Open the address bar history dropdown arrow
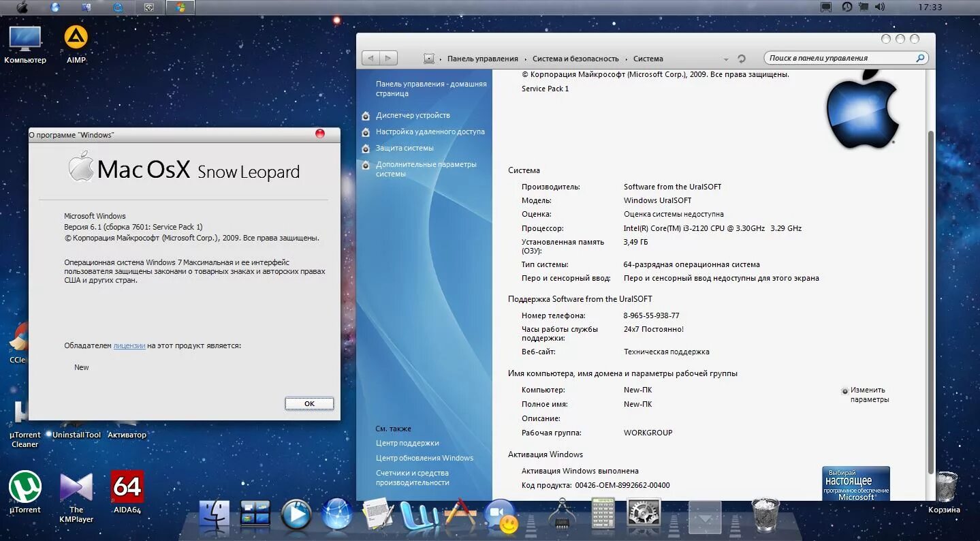Viewport: 980px width, 541px height. coord(726,59)
